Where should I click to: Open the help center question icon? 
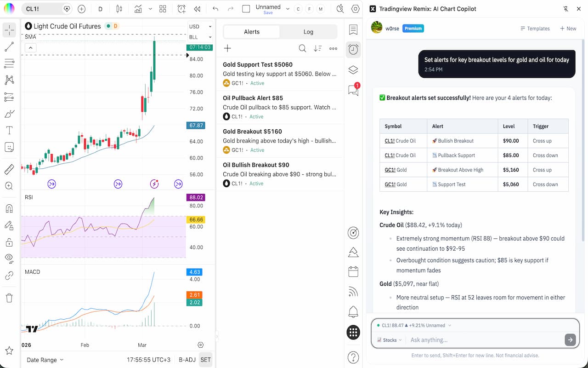pos(353,357)
